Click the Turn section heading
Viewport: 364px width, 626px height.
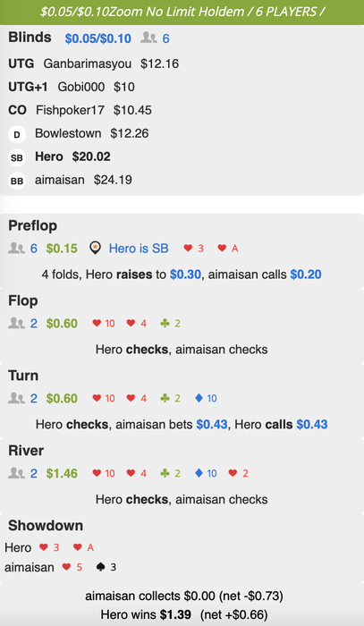click(23, 376)
